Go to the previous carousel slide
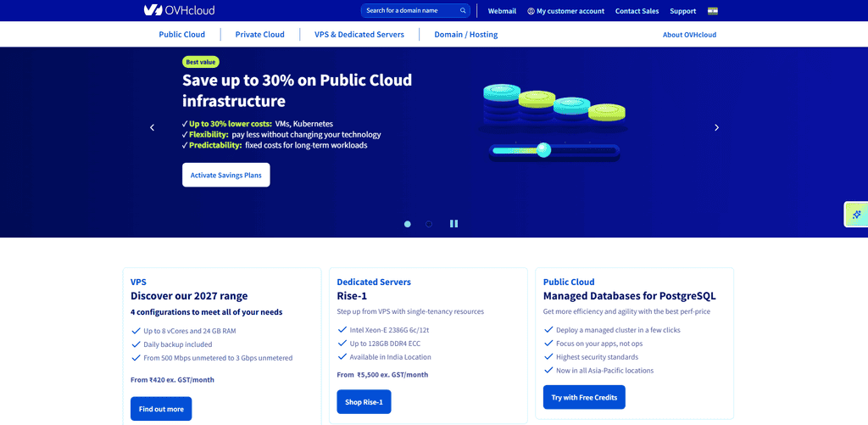 click(153, 127)
